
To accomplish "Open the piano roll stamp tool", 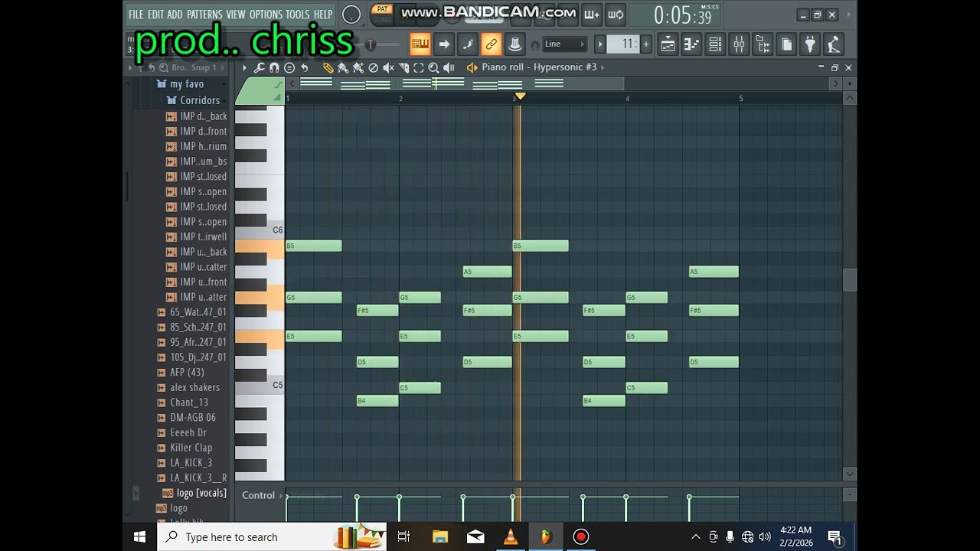I will (x=289, y=67).
